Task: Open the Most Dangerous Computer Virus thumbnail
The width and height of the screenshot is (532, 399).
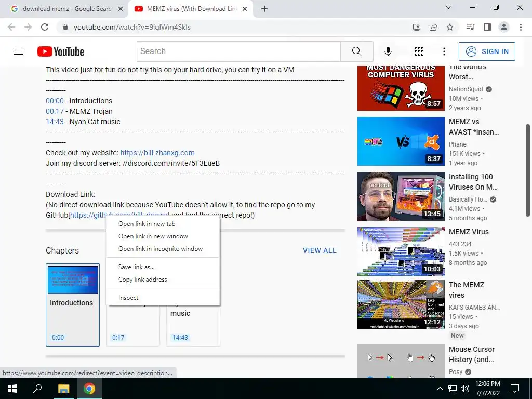Action: click(x=401, y=88)
